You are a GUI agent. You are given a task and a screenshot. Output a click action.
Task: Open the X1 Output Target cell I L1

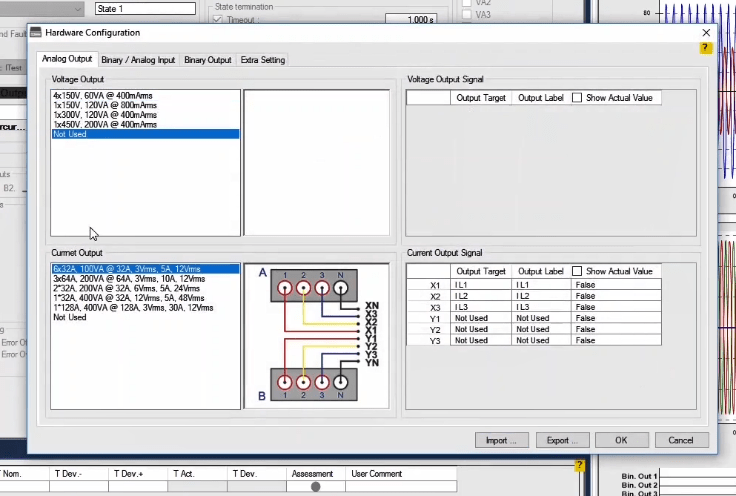(480, 285)
